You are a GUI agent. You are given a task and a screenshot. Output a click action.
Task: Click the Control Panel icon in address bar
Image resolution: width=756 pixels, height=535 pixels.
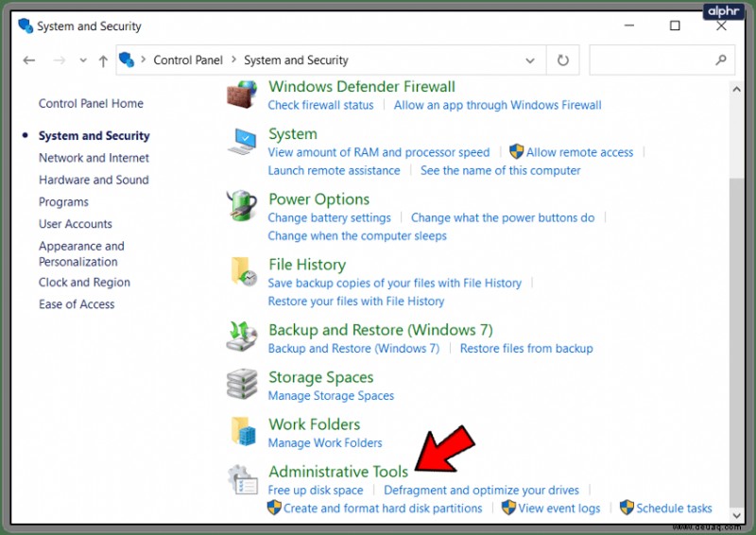[x=127, y=60]
